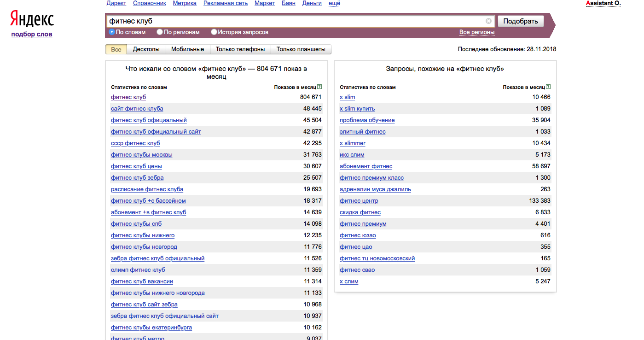Open query "олимп фитнес клуб"

pyautogui.click(x=138, y=270)
